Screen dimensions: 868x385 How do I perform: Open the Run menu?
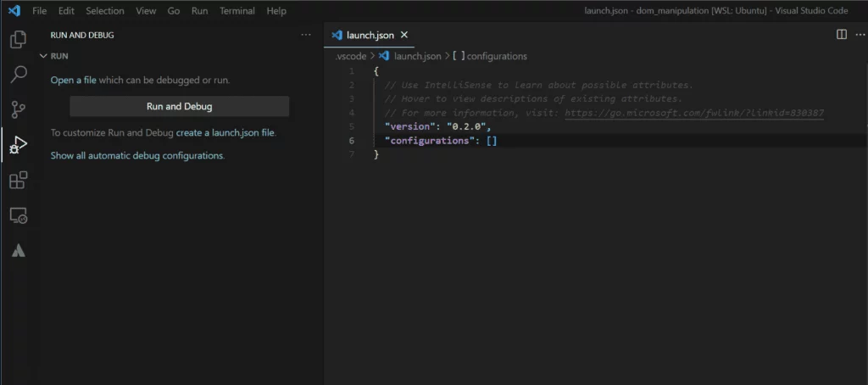[199, 10]
